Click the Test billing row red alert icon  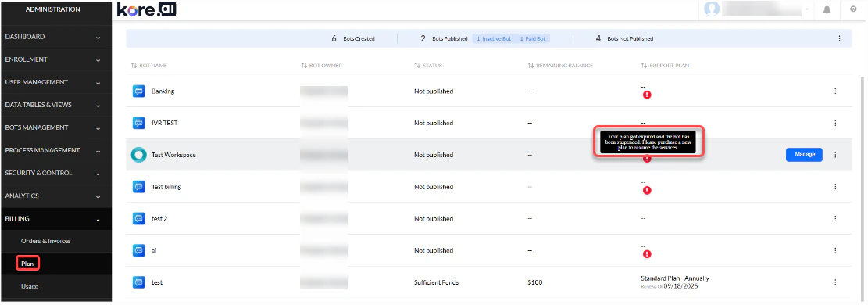pyautogui.click(x=647, y=190)
